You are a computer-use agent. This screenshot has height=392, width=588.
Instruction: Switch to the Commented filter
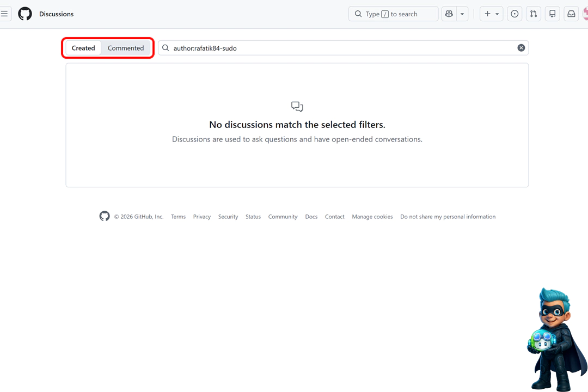[x=126, y=48]
